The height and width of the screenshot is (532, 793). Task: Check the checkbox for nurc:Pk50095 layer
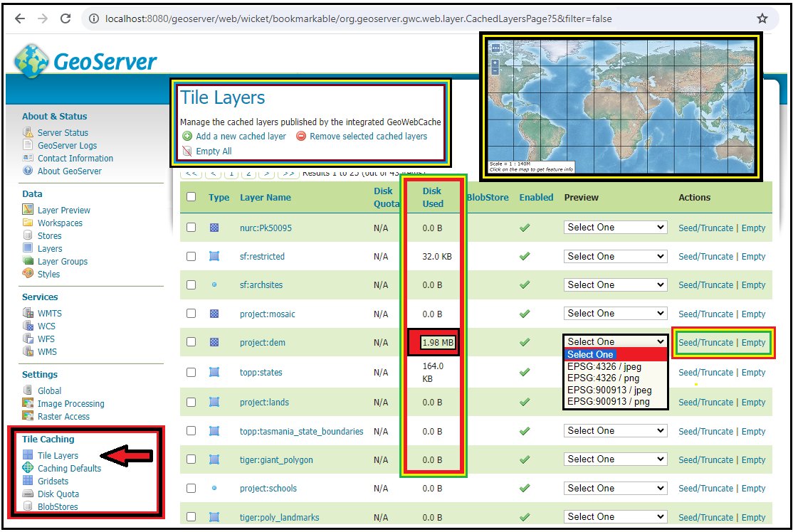click(x=191, y=228)
